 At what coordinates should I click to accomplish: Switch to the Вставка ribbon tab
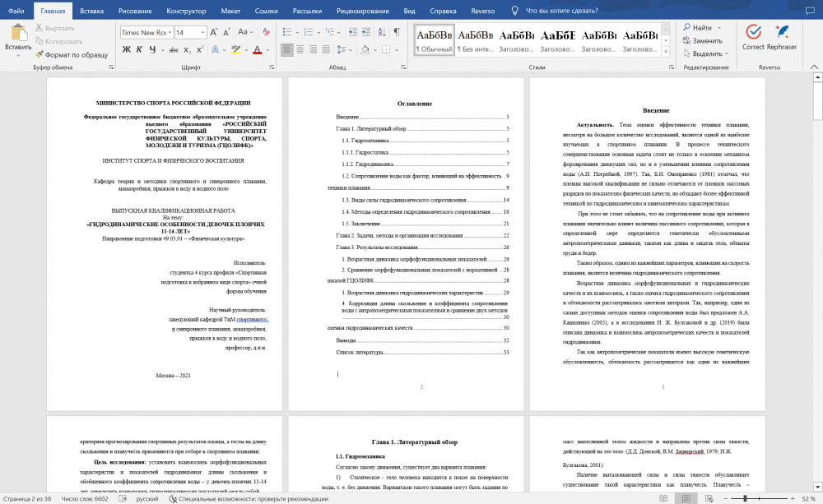tap(92, 11)
